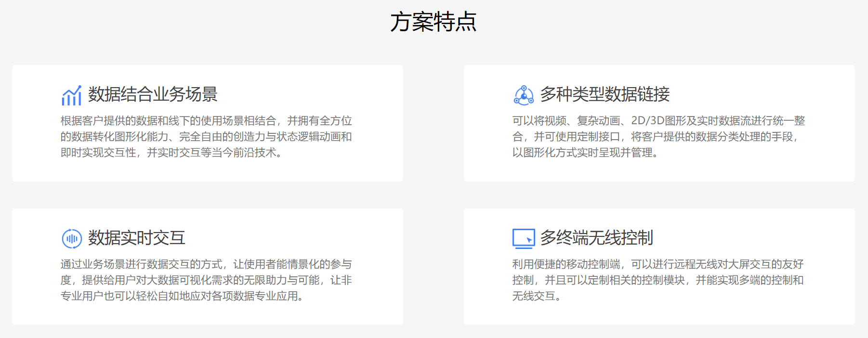This screenshot has height=338, width=868.
Task: Select the 数据实时交互 card title
Action: click(136, 238)
